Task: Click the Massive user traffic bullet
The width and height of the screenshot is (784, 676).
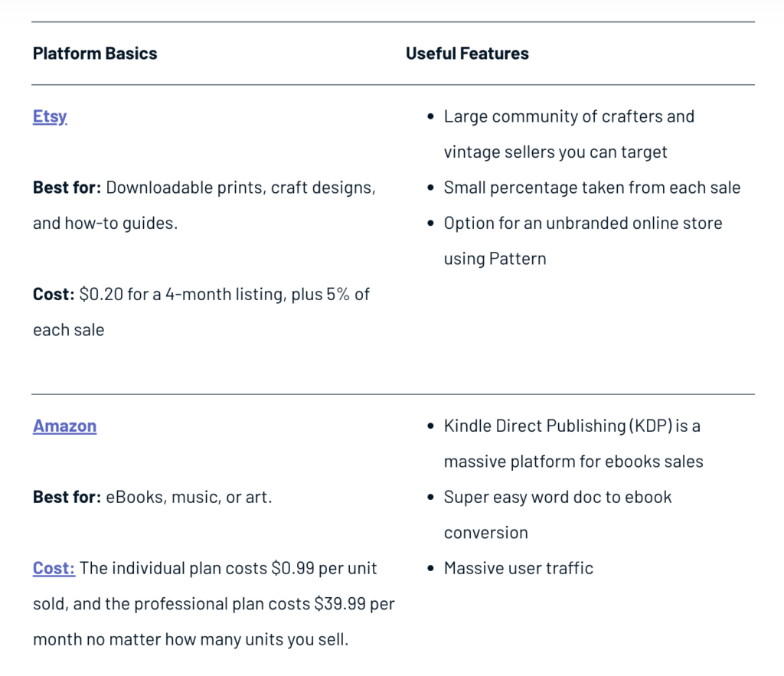Action: [x=518, y=568]
